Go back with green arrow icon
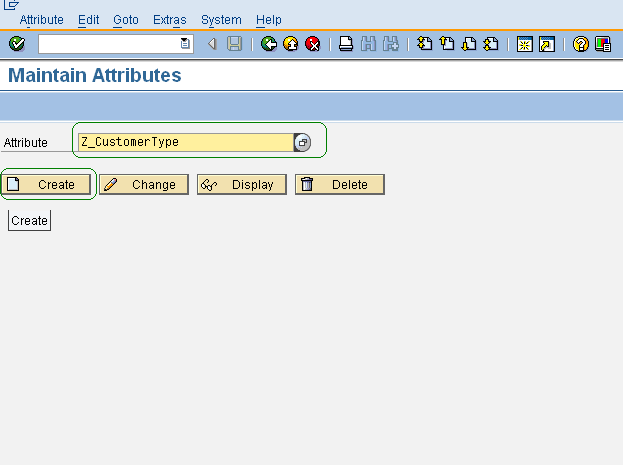Screen dimensions: 623x465 coord(269,44)
